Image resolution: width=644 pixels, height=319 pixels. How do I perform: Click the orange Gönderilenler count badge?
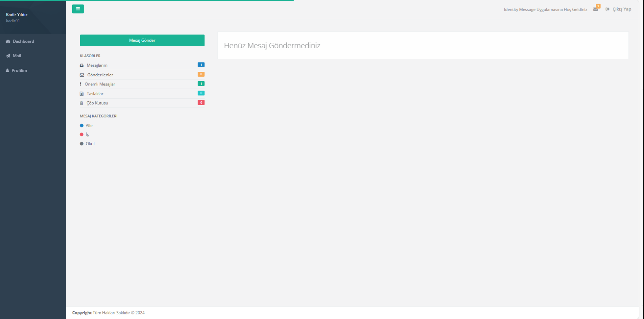[201, 74]
